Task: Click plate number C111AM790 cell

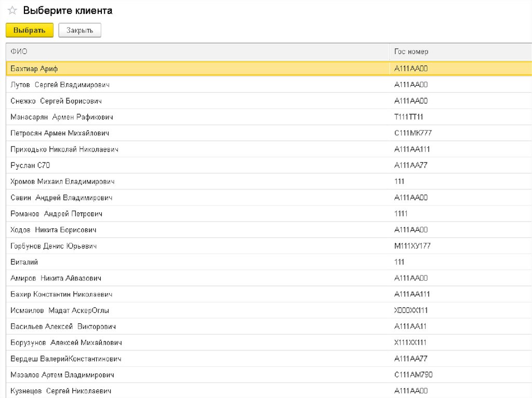Action: (413, 375)
